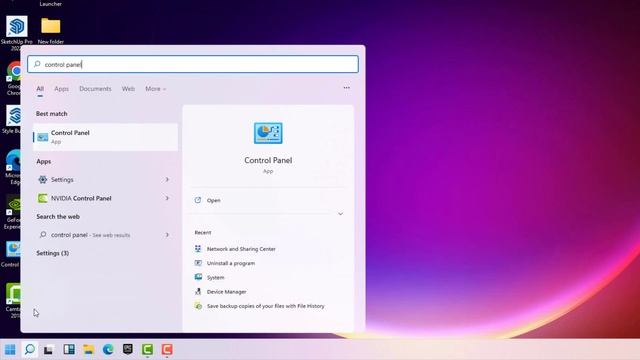
Task: Click the taskbar Search magnifier icon
Action: [x=30, y=349]
